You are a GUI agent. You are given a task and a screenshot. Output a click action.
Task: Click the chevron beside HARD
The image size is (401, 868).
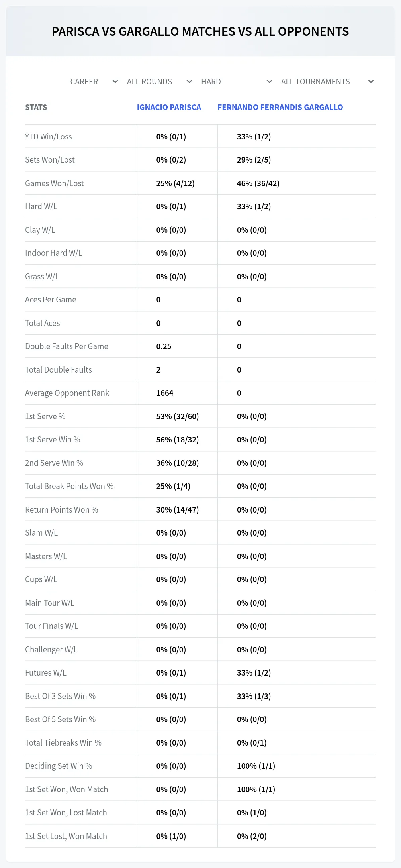coord(269,82)
